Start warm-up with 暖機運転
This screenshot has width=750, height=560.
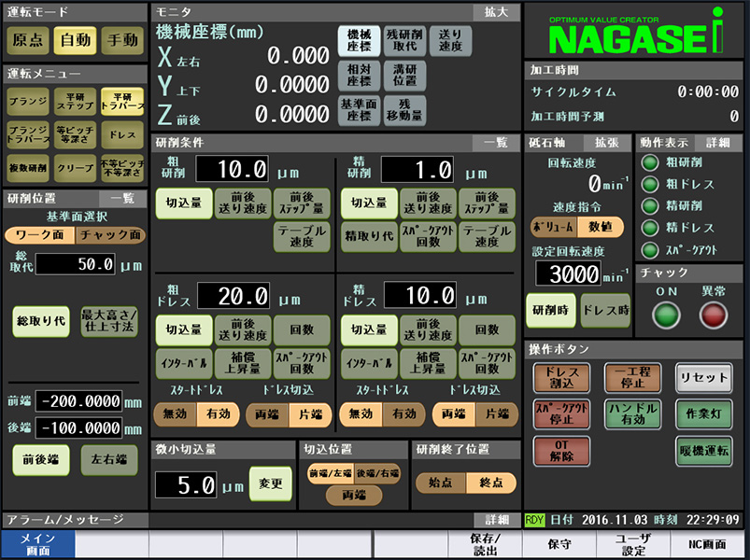[x=703, y=450]
